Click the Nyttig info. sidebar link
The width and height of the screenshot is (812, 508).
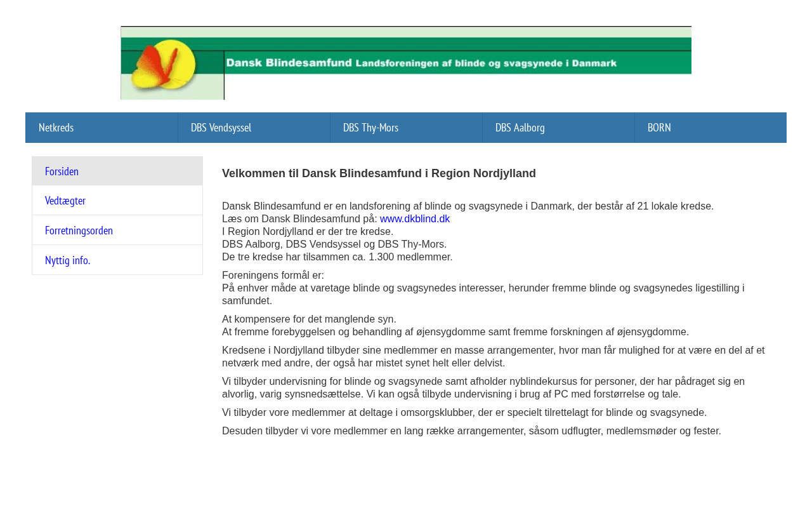click(117, 260)
